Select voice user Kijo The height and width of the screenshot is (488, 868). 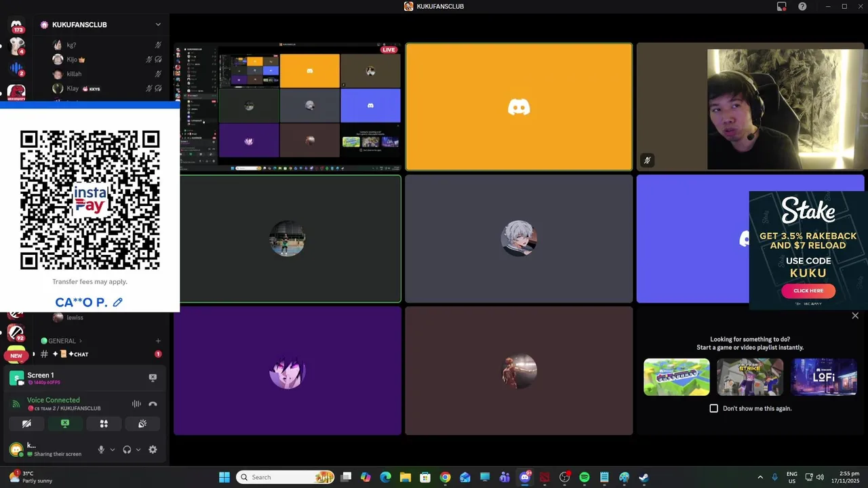[x=107, y=59]
